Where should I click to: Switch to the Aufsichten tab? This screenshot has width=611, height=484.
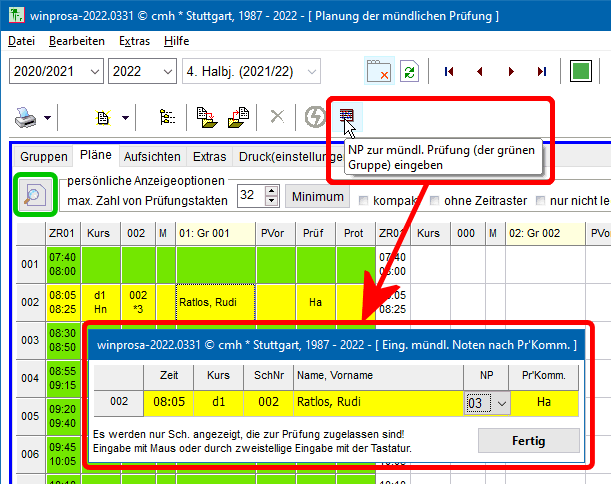(x=152, y=157)
